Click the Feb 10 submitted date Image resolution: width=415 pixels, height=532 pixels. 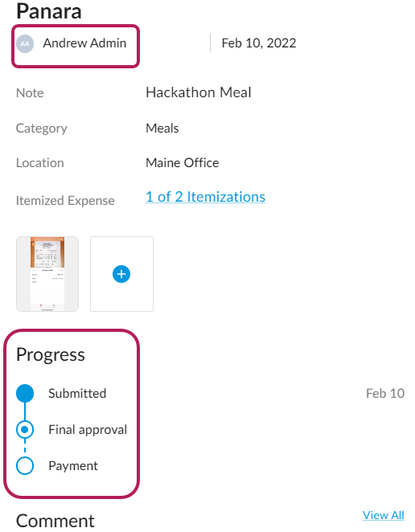click(x=385, y=394)
